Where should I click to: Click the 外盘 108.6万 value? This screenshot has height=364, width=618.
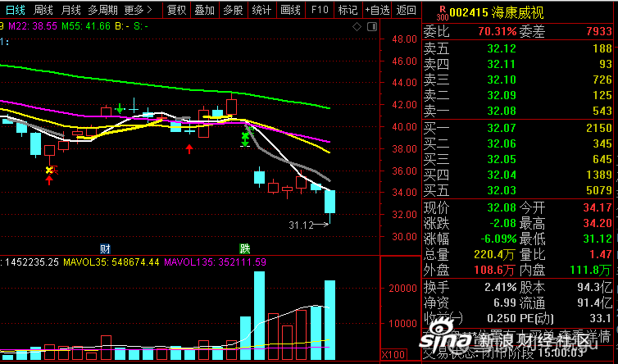pos(494,271)
